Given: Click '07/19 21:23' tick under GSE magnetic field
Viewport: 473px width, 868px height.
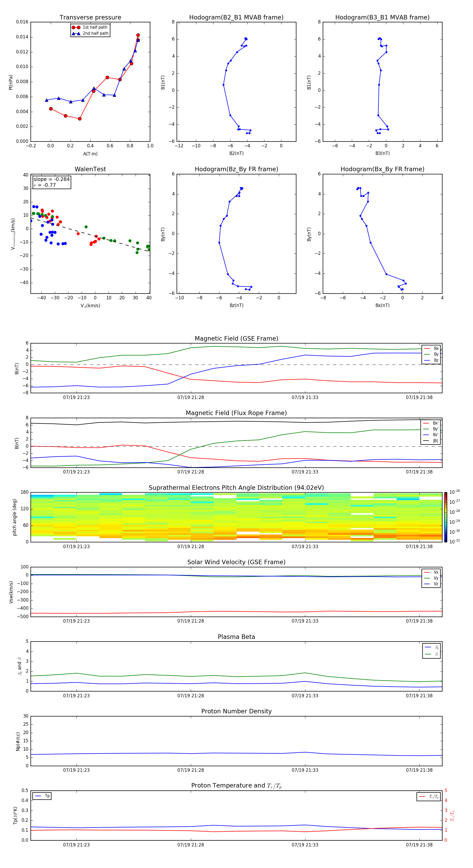Looking at the screenshot, I should point(76,398).
